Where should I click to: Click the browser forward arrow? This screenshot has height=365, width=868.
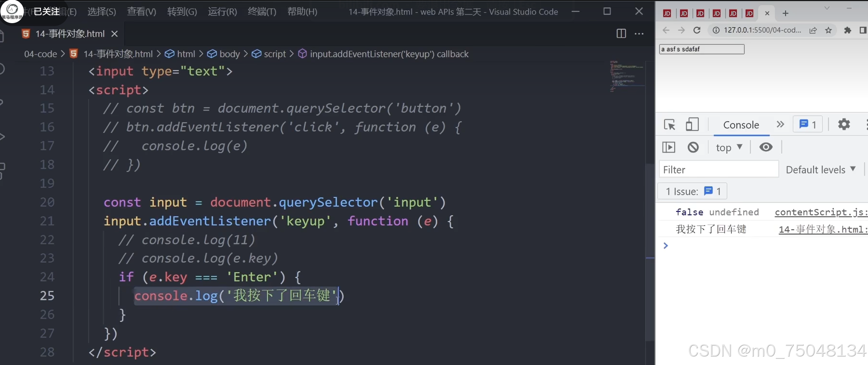tap(681, 30)
